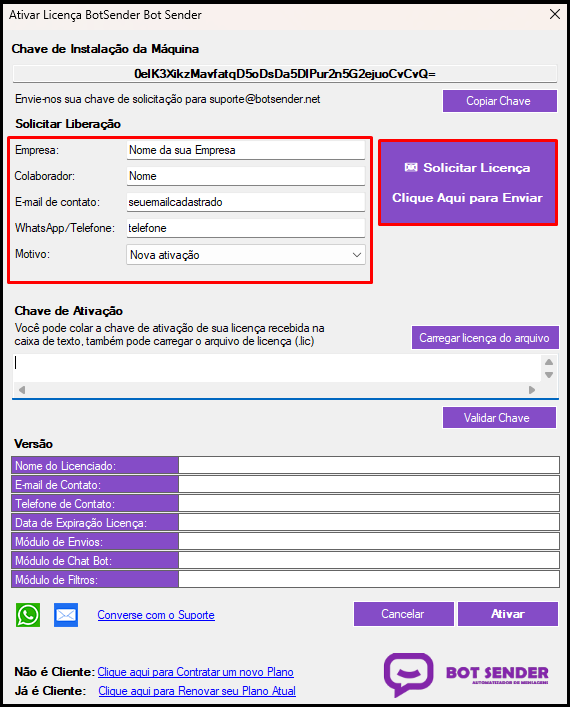Click the Copiar Chave button
This screenshot has width=570, height=707.
click(500, 101)
